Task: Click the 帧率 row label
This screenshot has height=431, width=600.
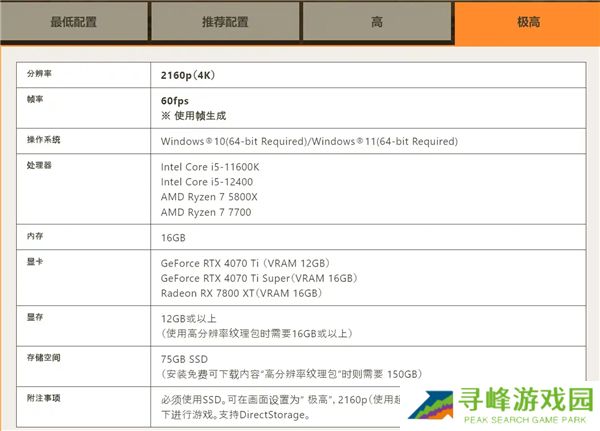Action: coord(35,99)
